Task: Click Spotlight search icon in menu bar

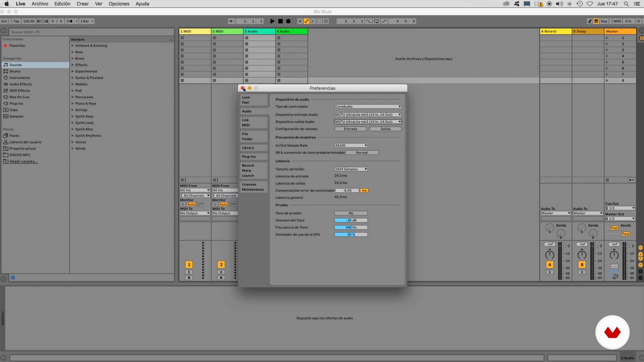Action: (x=626, y=4)
